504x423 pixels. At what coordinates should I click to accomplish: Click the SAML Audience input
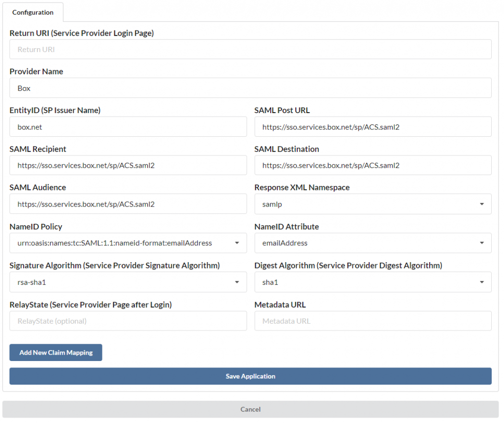point(128,204)
